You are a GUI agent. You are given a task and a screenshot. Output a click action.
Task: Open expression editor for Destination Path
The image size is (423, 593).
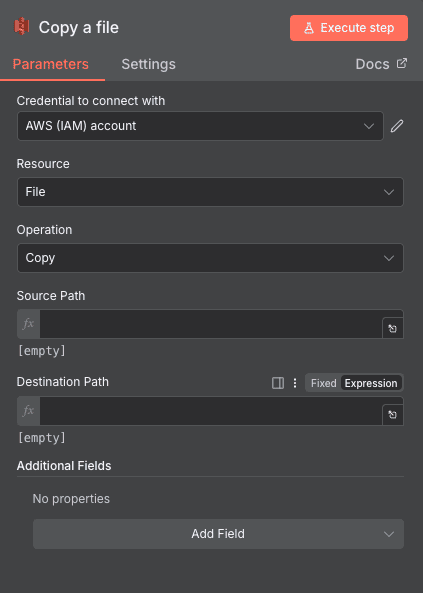pos(392,415)
